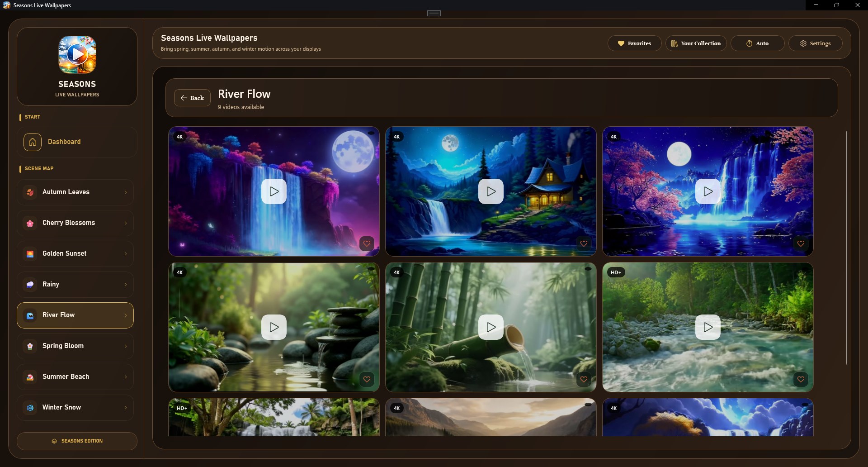Open Settings from the header
Viewport: 868px width, 467px height.
click(815, 43)
